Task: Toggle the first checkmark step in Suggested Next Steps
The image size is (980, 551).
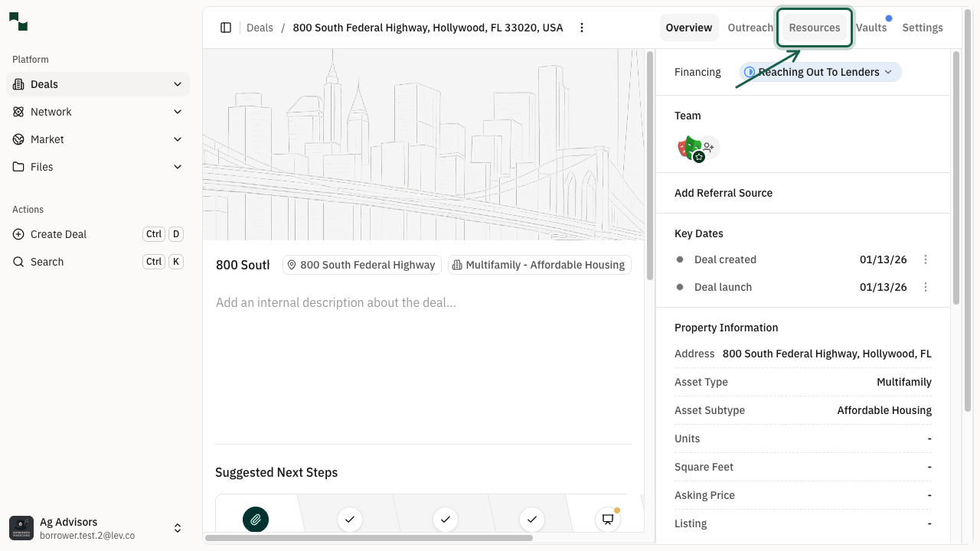Action: [349, 520]
